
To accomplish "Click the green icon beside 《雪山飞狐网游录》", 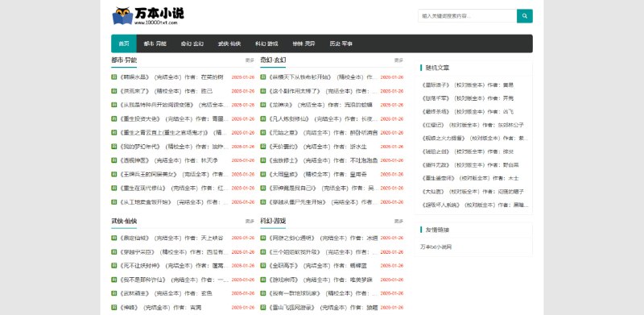I will click(x=263, y=307).
